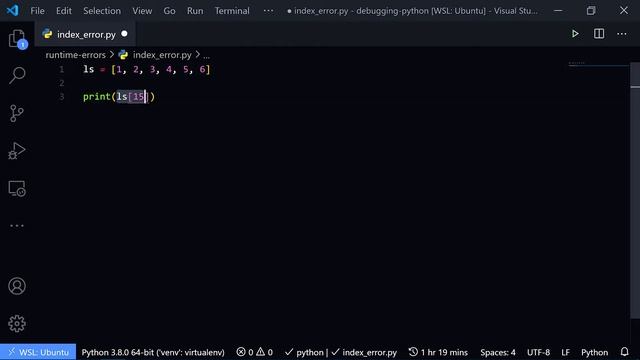The height and width of the screenshot is (360, 640).
Task: Click the vertical editor scrollbar
Action: 635,190
